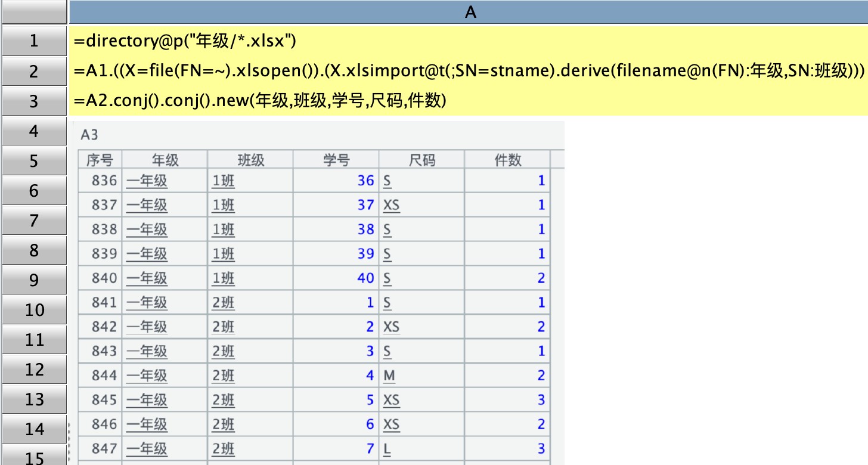The height and width of the screenshot is (465, 868).
Task: Click the 年级 column header
Action: point(165,160)
